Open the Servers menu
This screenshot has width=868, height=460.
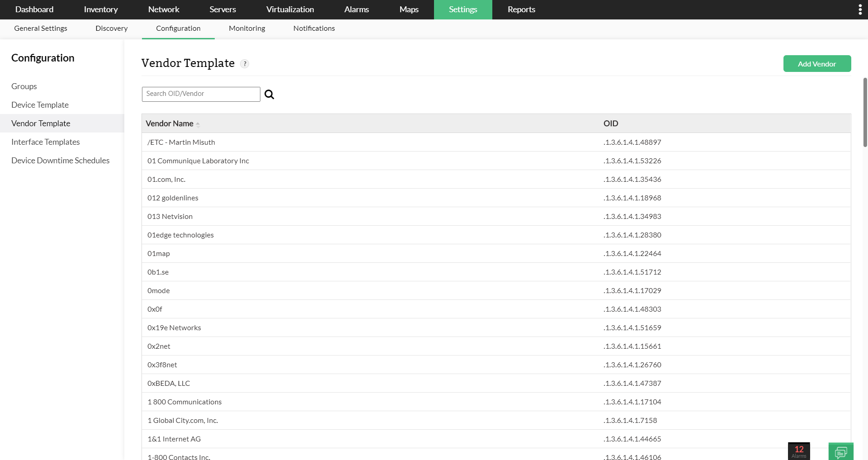pos(223,9)
